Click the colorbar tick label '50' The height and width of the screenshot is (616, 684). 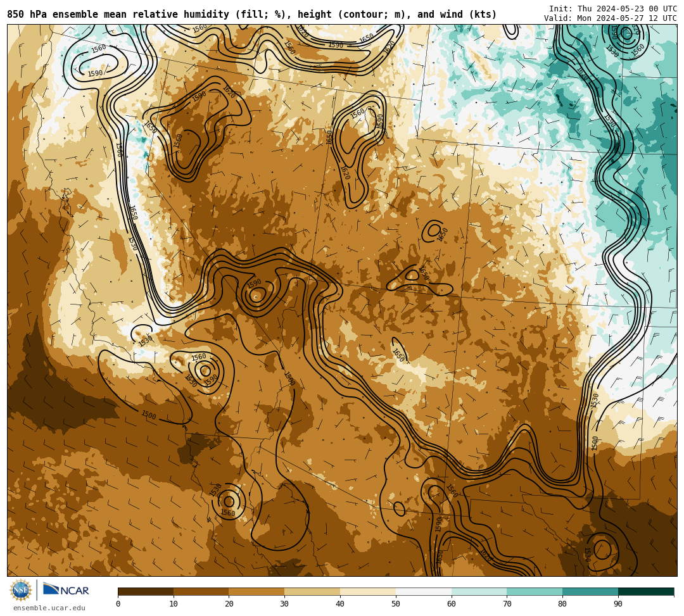tap(396, 604)
